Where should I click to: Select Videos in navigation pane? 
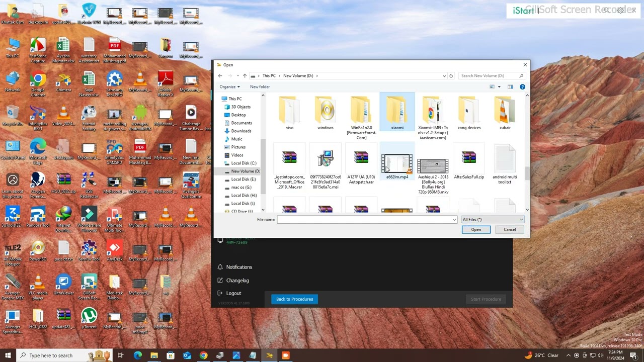pyautogui.click(x=237, y=155)
